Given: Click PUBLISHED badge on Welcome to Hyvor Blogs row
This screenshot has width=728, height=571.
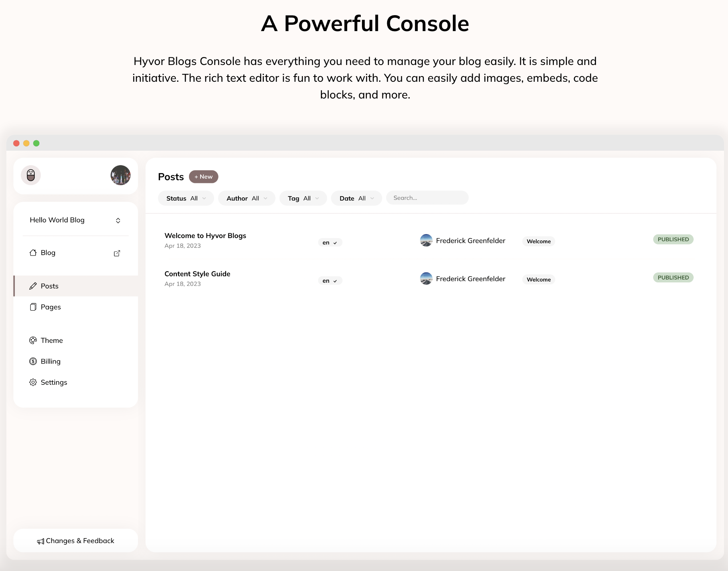Looking at the screenshot, I should (x=673, y=239).
